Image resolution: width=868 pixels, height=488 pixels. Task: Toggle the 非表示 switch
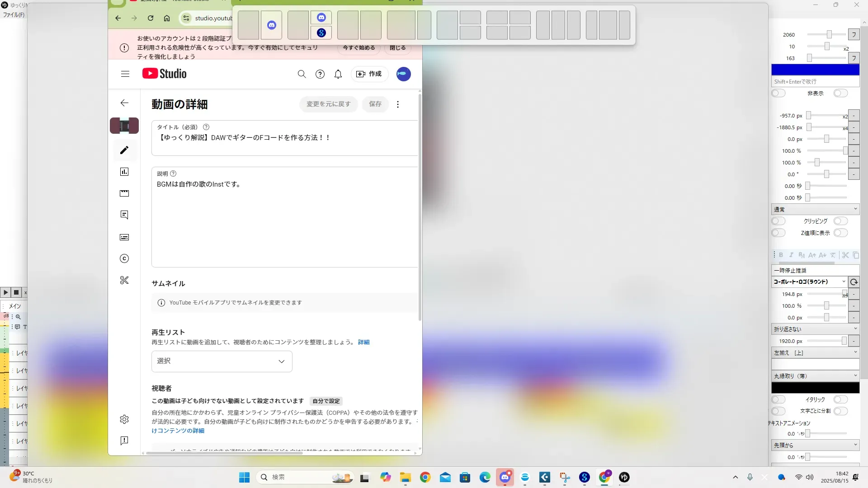[x=840, y=93]
